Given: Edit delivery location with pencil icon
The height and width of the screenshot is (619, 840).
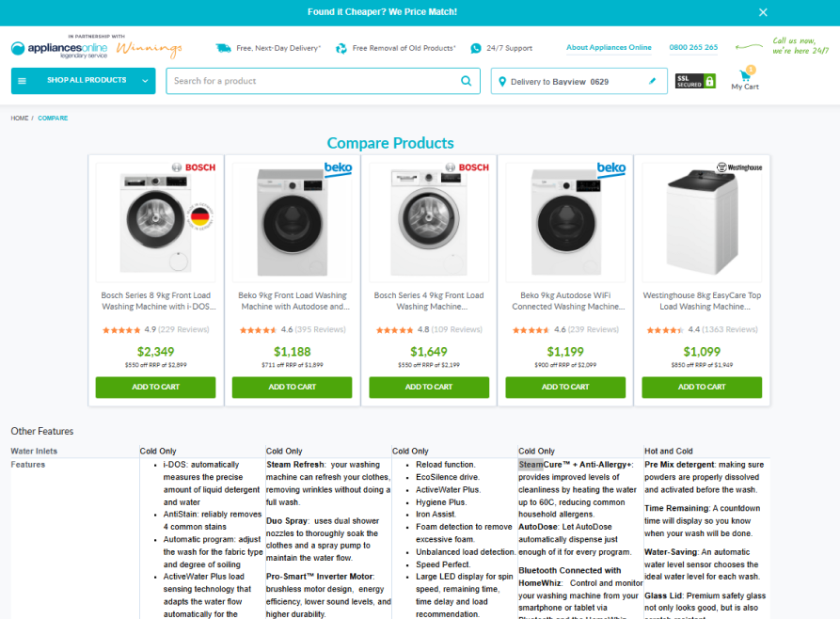Looking at the screenshot, I should (652, 81).
